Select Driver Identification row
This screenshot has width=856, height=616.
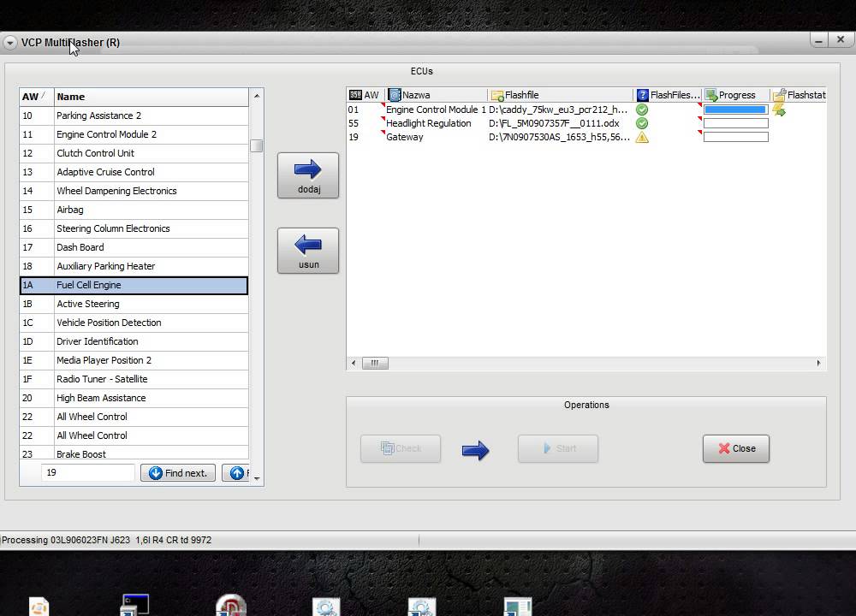pos(134,341)
